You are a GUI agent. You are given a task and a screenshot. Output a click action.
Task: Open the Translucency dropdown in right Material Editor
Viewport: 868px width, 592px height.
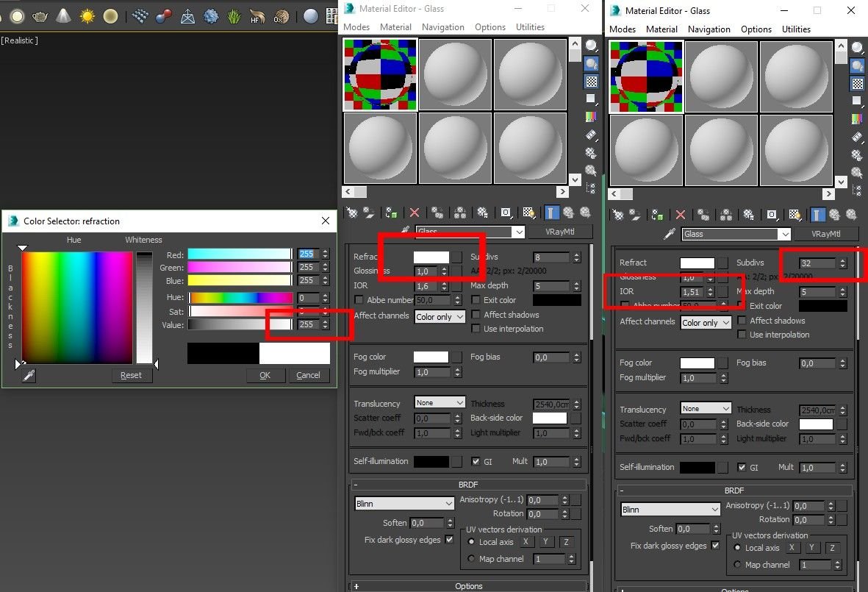706,409
